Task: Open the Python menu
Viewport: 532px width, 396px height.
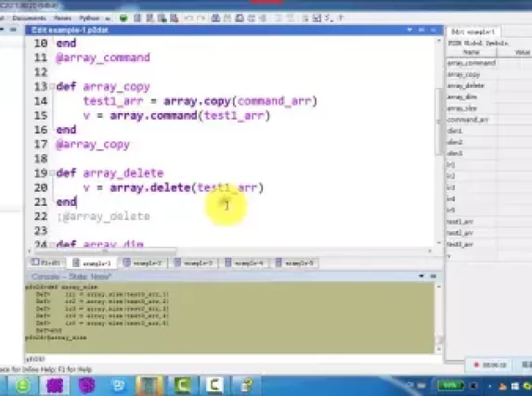Action: (89, 18)
